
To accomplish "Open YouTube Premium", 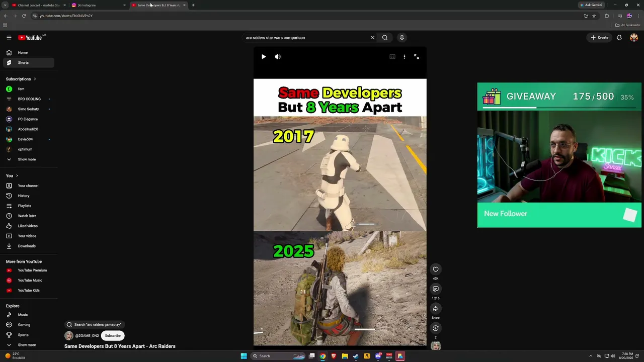I will (x=29, y=270).
